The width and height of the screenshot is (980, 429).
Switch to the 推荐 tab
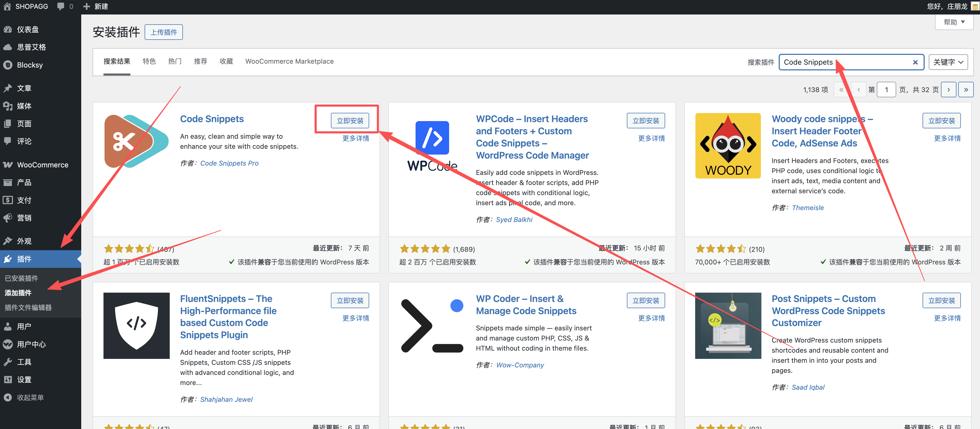click(x=201, y=61)
